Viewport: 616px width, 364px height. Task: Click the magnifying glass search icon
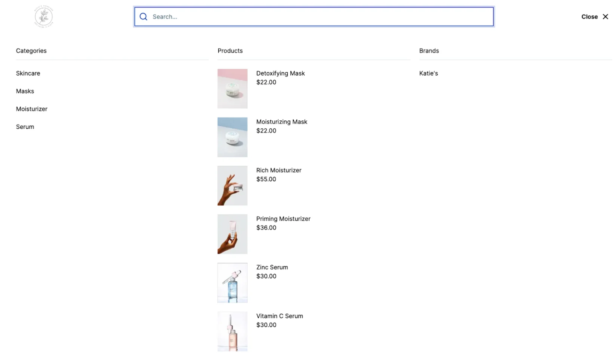143,17
